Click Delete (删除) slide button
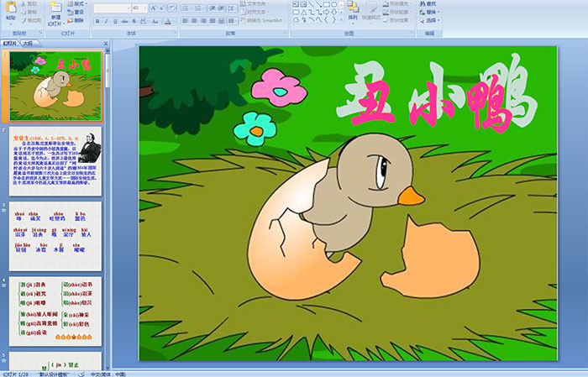Viewport: 588px width, 377px height. [76, 20]
